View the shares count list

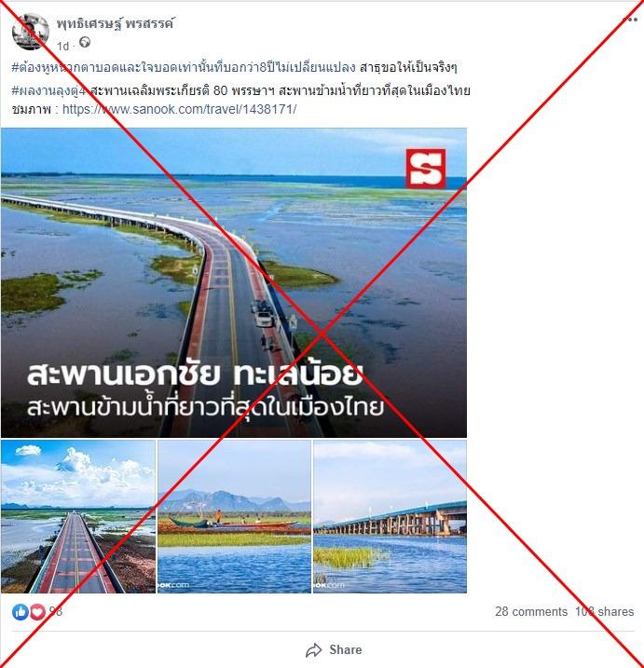coord(604,611)
